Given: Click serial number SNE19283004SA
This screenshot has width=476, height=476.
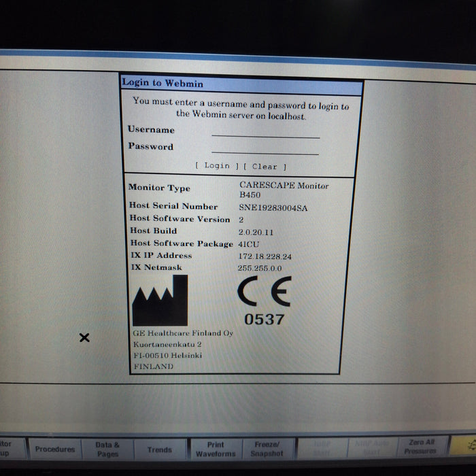Looking at the screenshot, I should tap(273, 207).
